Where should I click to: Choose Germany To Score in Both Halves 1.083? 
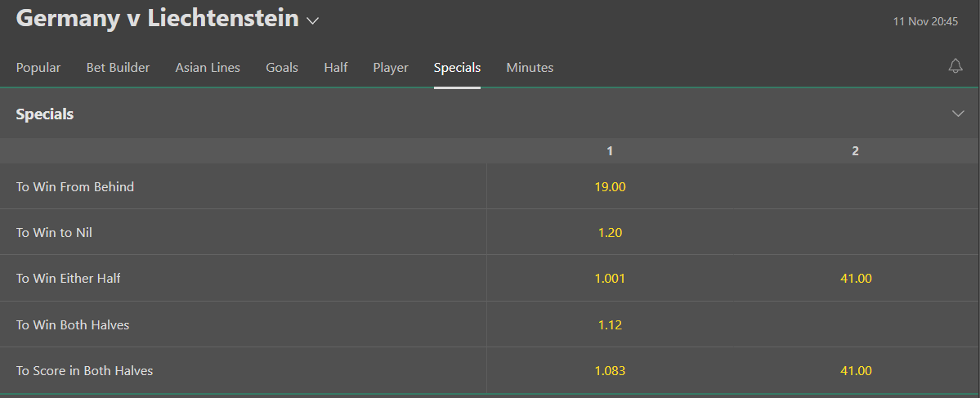[x=610, y=371]
